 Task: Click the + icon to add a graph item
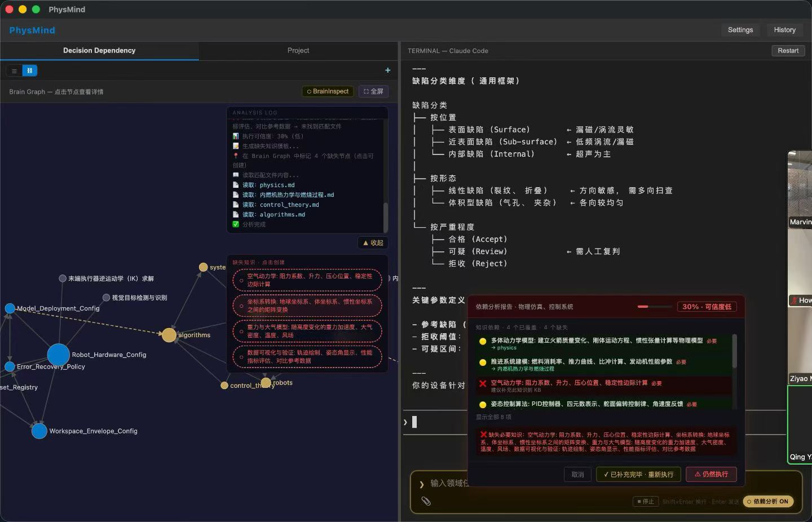coord(387,70)
